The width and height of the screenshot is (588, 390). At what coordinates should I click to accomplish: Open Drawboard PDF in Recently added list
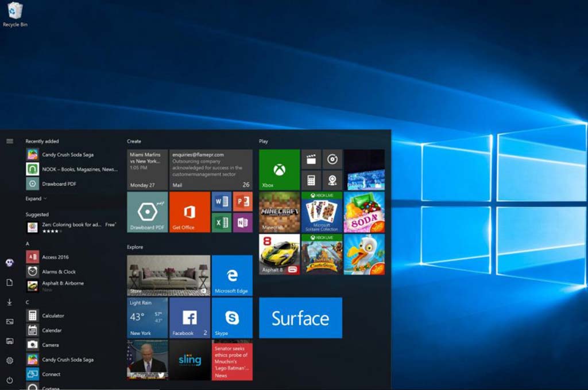(x=72, y=184)
